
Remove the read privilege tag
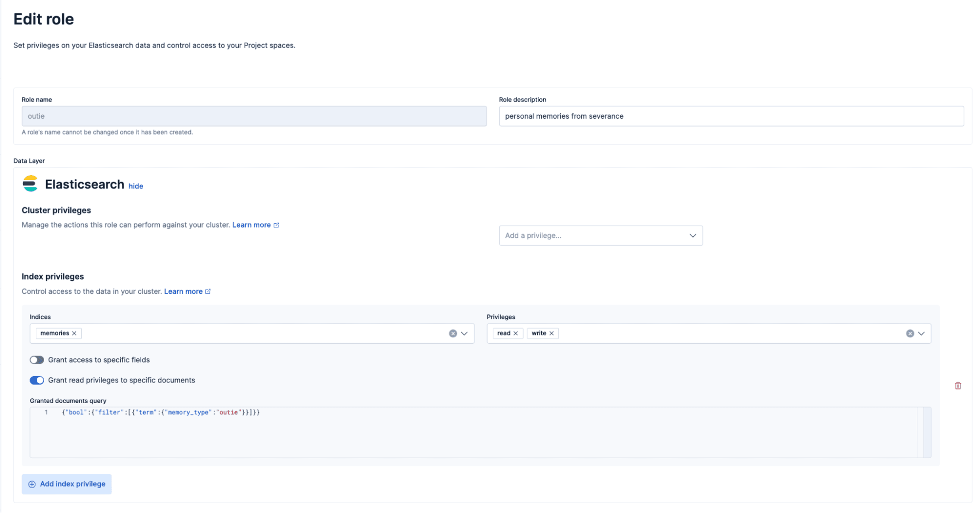(x=516, y=333)
